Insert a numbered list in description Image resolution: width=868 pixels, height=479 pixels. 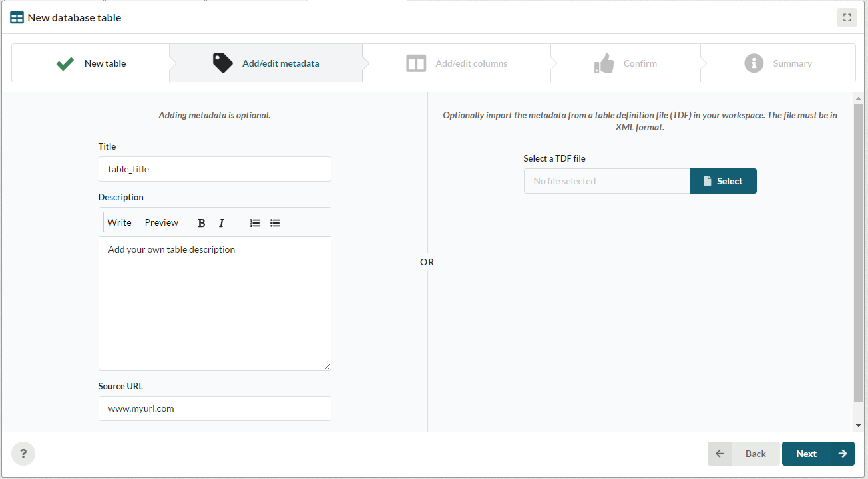tap(255, 223)
